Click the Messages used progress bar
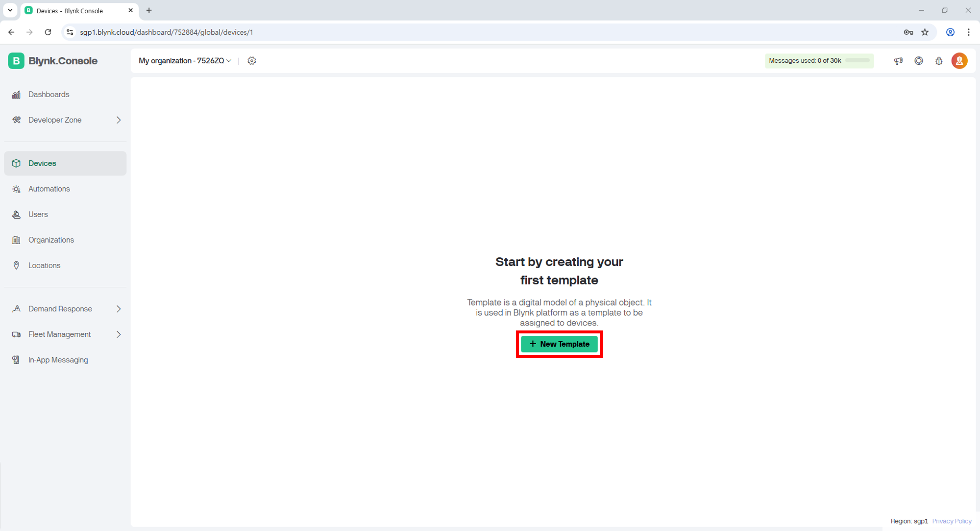The image size is (980, 531). coord(857,61)
